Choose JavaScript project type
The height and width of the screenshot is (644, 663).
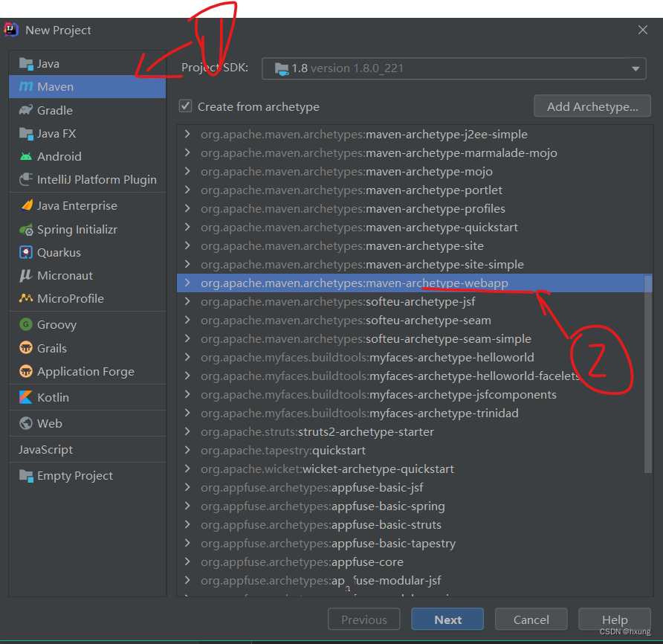45,449
